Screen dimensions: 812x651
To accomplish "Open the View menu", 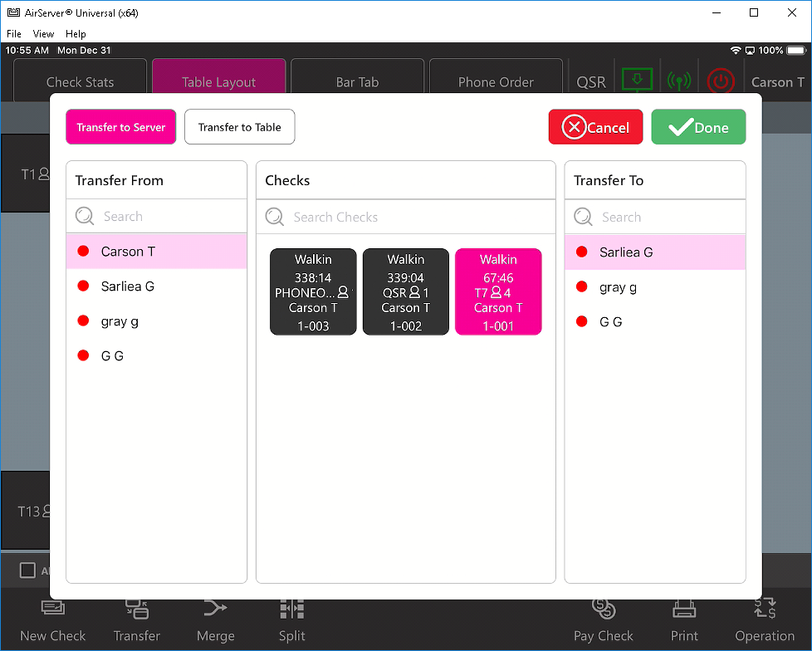I will point(43,34).
